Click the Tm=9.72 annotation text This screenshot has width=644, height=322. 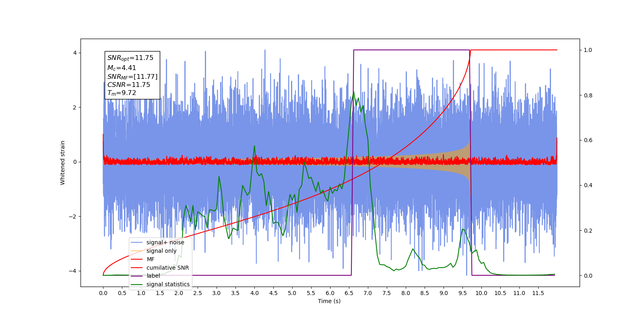pos(122,93)
